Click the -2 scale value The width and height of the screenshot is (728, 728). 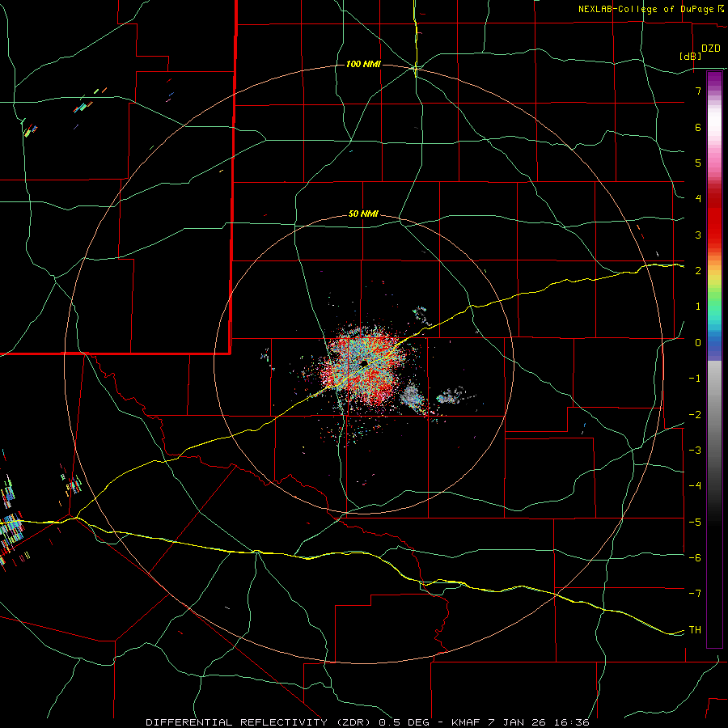point(695,415)
